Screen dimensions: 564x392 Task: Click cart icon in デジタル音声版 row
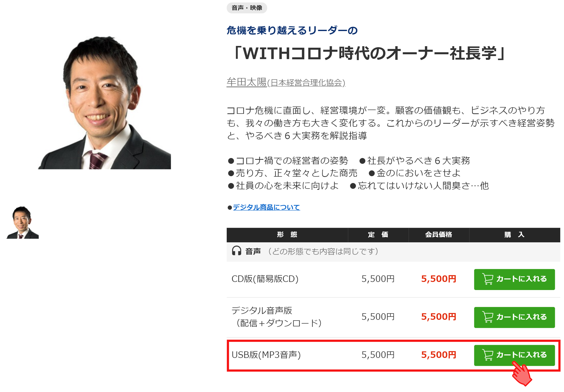click(487, 317)
